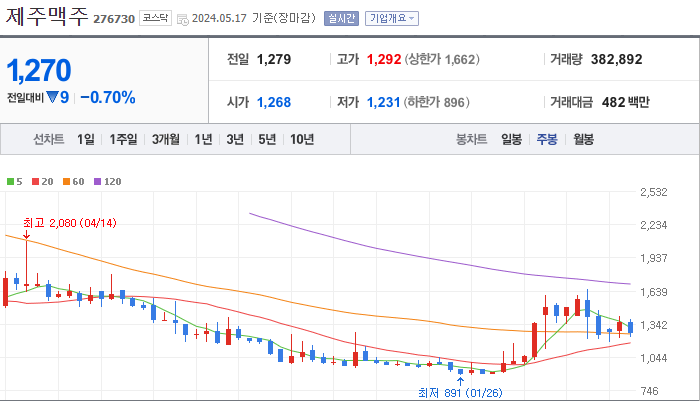Click the 최고 2,080 (04/14) marker
The width and height of the screenshot is (700, 401).
click(70, 223)
